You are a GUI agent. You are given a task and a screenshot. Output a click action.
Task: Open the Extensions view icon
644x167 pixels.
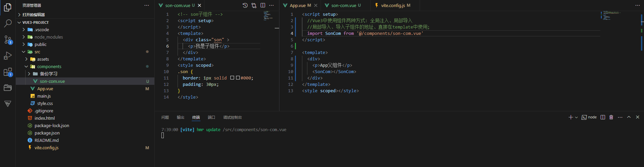[7, 72]
